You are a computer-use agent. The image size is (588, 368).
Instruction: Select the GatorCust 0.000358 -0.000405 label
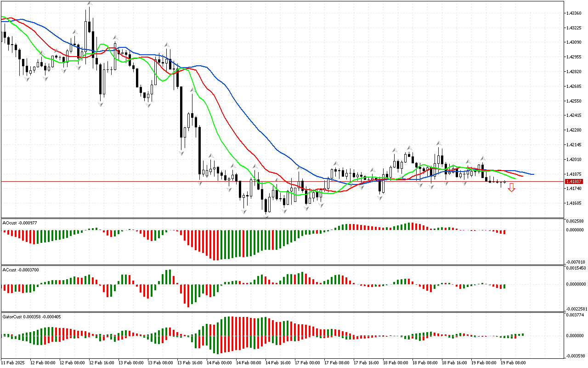32,316
